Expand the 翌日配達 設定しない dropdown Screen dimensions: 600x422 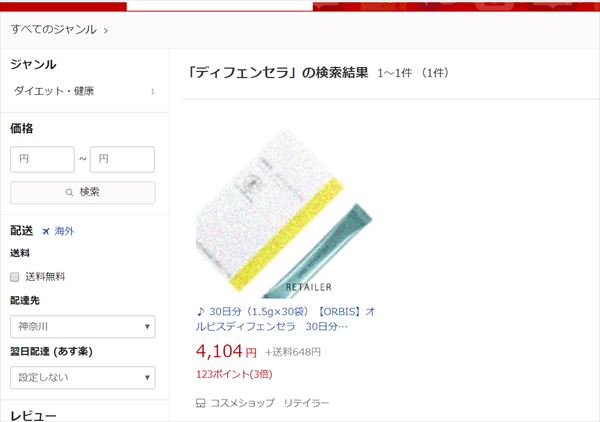point(83,377)
